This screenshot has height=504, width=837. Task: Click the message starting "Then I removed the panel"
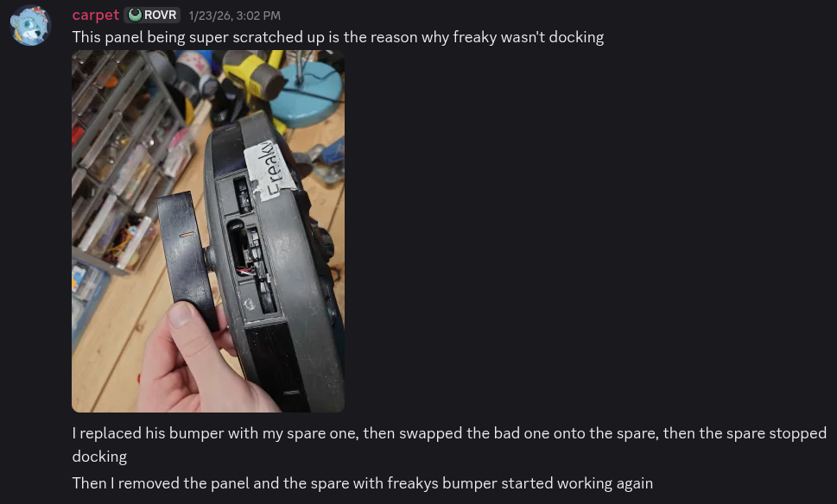(363, 483)
